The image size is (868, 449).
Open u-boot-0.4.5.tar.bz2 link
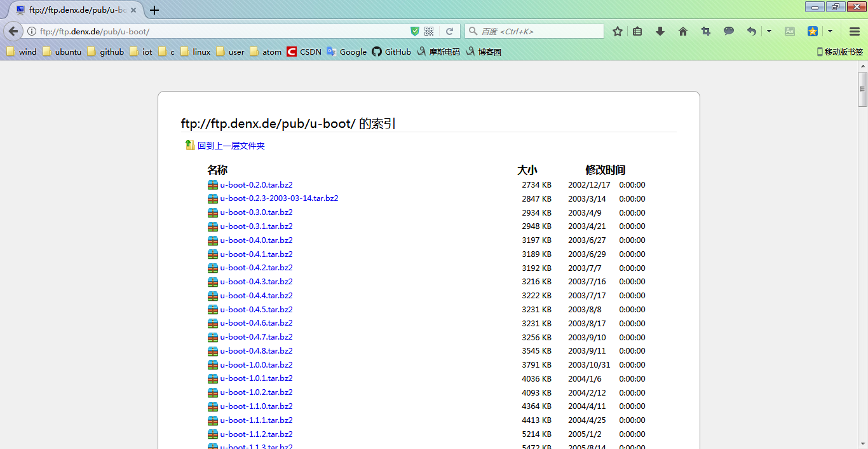[x=257, y=310]
